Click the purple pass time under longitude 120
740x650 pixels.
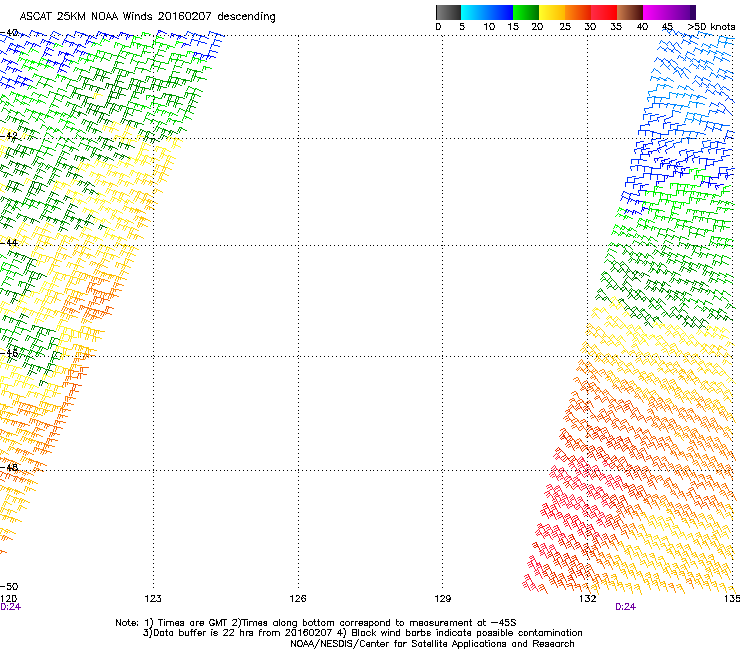(10, 607)
